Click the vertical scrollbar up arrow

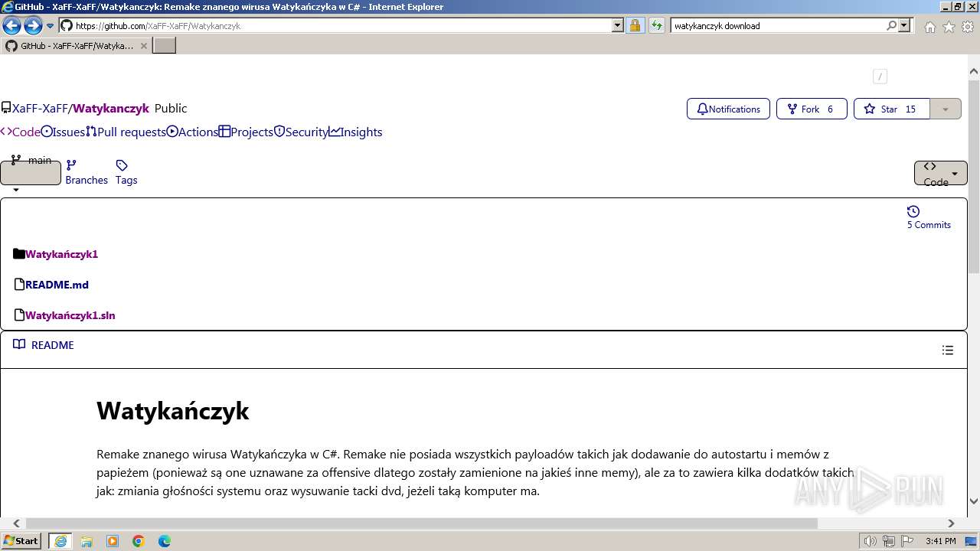tap(974, 71)
